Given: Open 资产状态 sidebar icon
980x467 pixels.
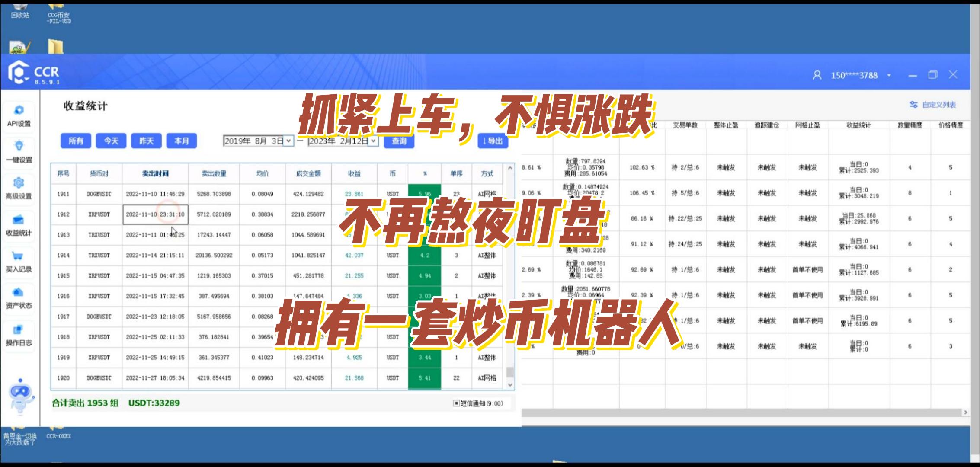Looking at the screenshot, I should click(x=18, y=293).
